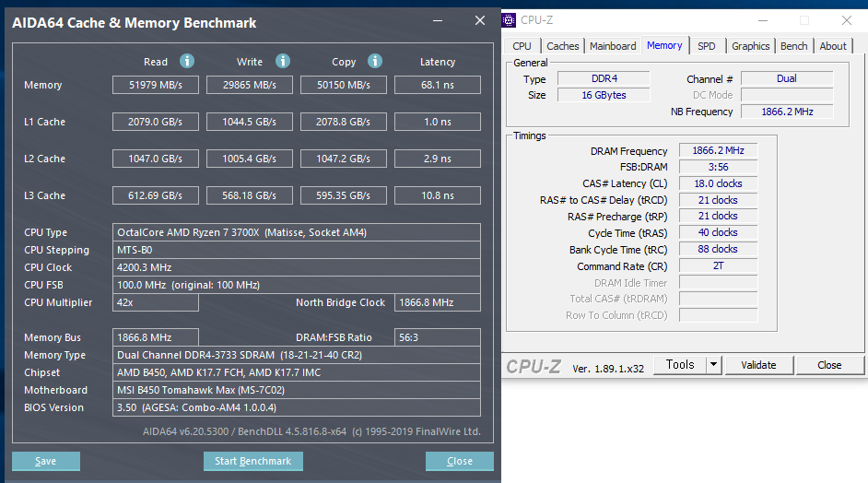Click the FSB:DRAM 3:56 value
Image resolution: width=868 pixels, height=483 pixels.
pos(718,167)
